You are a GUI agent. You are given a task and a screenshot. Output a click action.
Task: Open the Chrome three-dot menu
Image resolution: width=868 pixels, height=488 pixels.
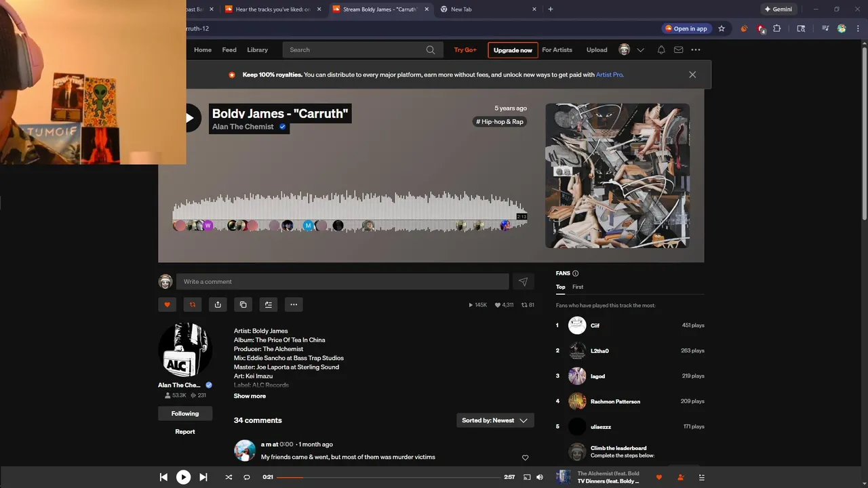[x=858, y=28]
